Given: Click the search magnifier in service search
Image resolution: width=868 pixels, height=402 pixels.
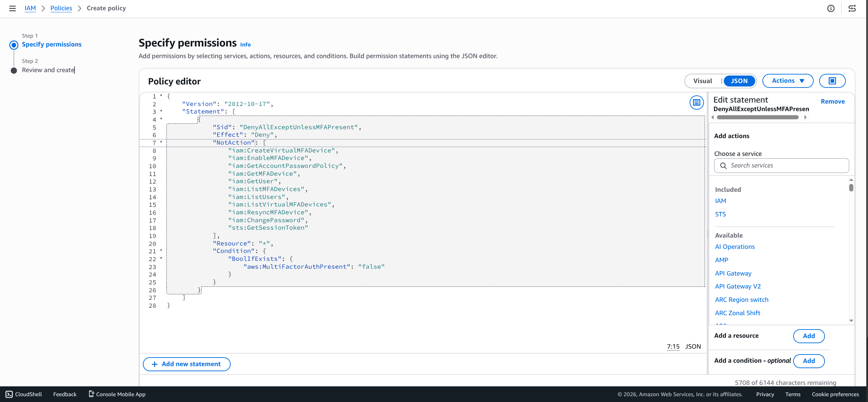Looking at the screenshot, I should pos(723,166).
